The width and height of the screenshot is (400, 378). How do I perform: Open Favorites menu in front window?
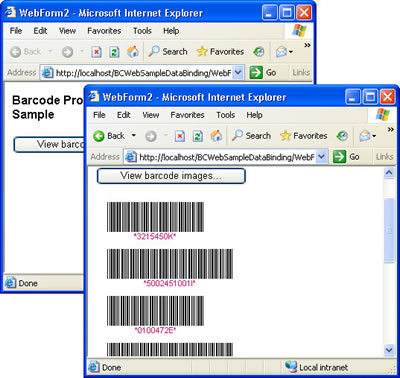click(187, 115)
